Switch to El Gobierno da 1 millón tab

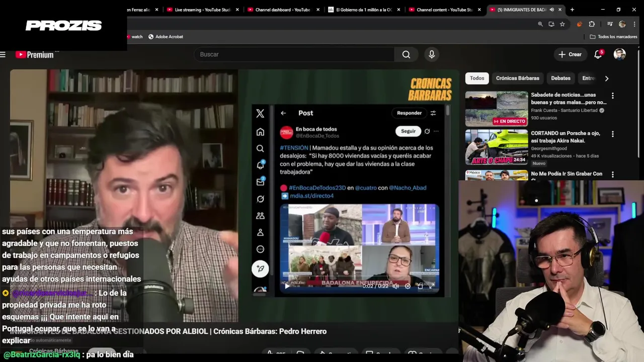point(364,10)
